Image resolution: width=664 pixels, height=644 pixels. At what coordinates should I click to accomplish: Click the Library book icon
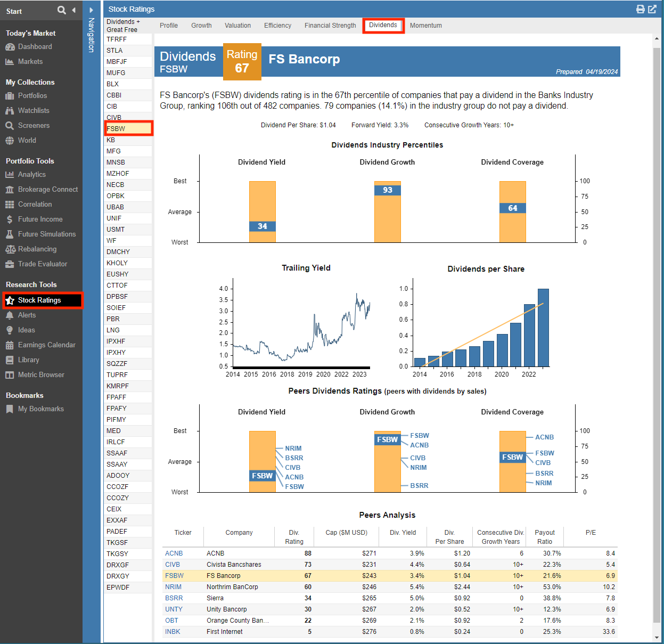pos(10,360)
